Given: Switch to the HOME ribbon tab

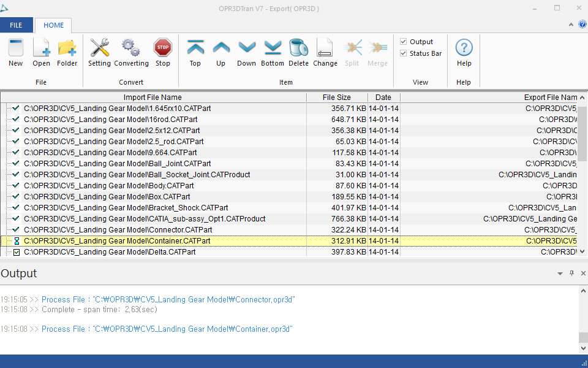Looking at the screenshot, I should click(x=53, y=25).
